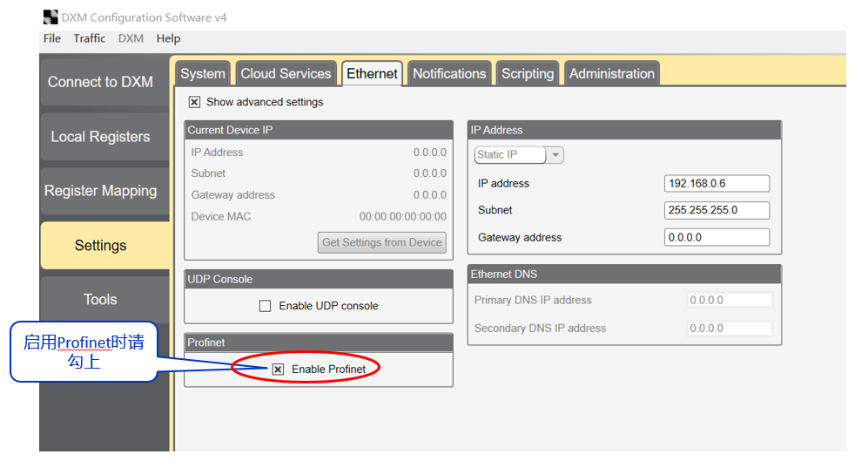Open Local Registers in sidebar
Viewport: 868px width, 468px height.
click(x=100, y=137)
